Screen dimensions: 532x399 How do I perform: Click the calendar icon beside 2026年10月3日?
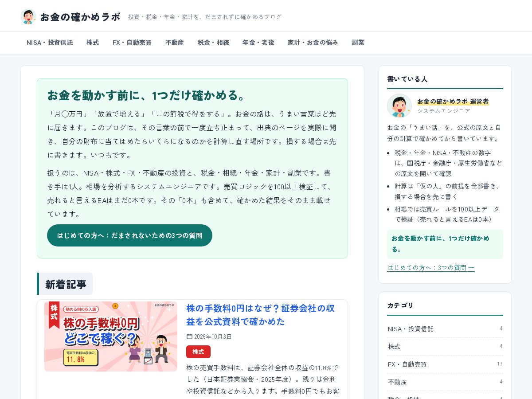[189, 336]
